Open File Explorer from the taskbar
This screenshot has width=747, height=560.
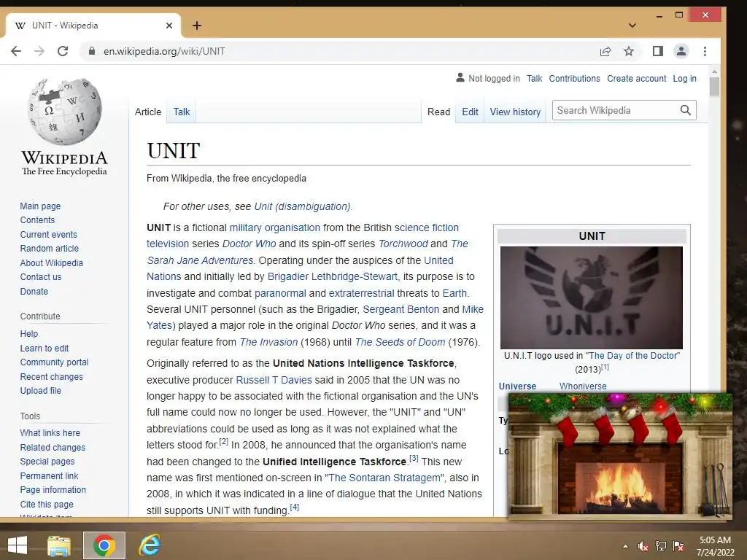(x=59, y=545)
